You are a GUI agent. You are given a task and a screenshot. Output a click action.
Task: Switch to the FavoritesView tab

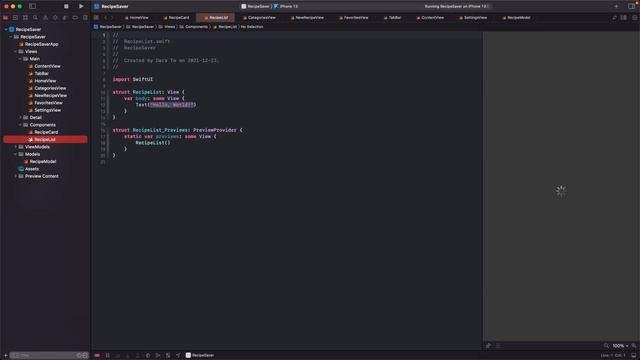point(353,18)
